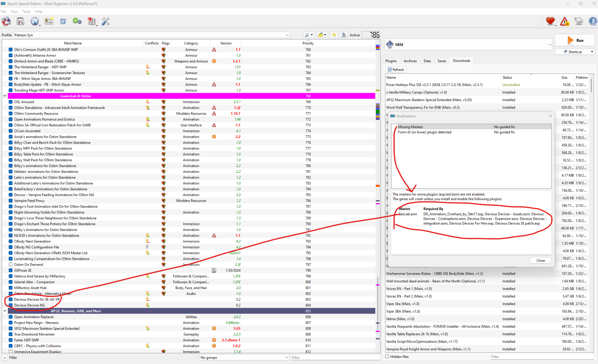Open Settings wrench and screwdriver icon
This screenshot has width=598, height=364.
(x=106, y=22)
